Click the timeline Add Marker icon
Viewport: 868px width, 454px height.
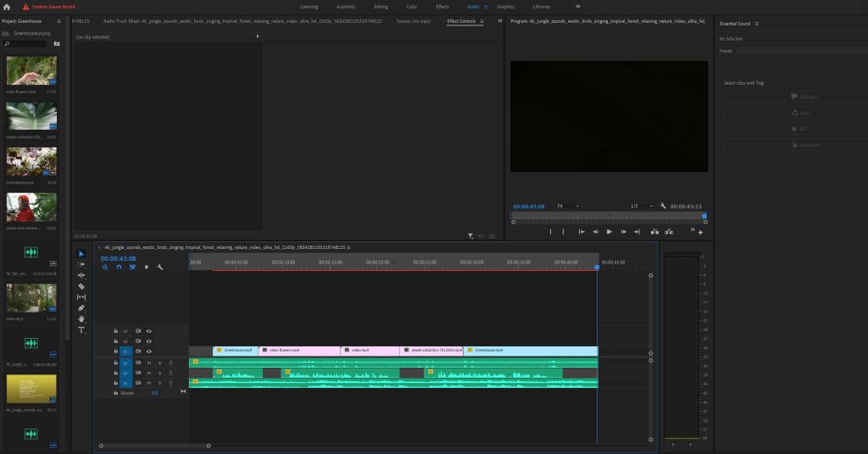[146, 267]
